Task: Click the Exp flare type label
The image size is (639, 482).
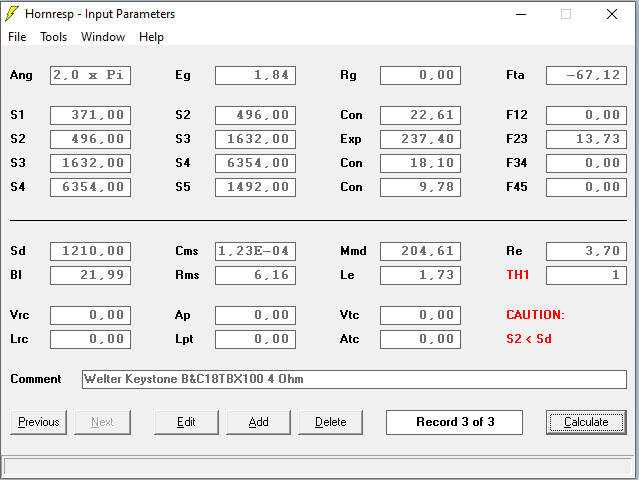Action: [351, 139]
